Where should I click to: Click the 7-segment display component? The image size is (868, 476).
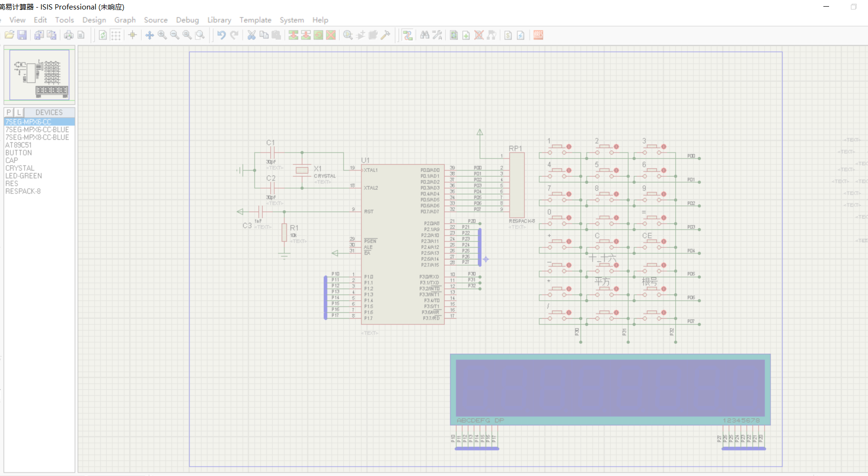(x=610, y=390)
